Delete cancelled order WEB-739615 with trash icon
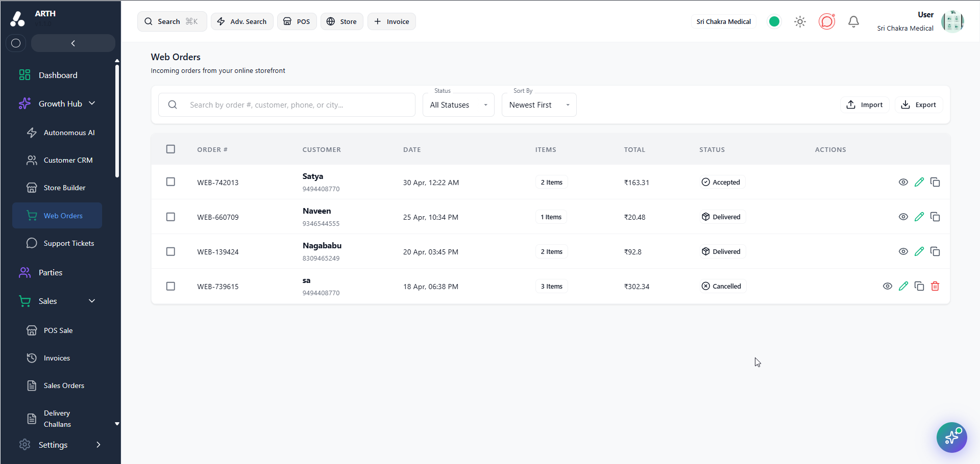The width and height of the screenshot is (980, 464). click(x=935, y=286)
